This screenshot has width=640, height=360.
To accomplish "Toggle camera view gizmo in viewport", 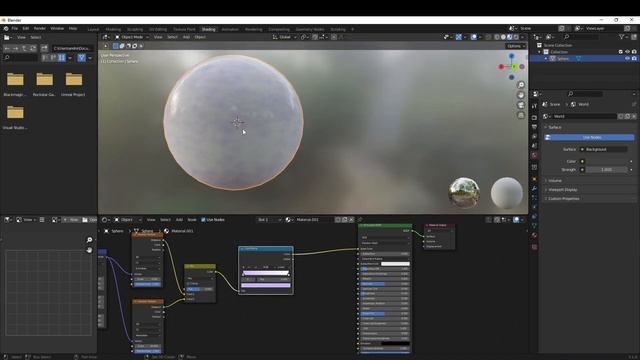I will (x=521, y=105).
